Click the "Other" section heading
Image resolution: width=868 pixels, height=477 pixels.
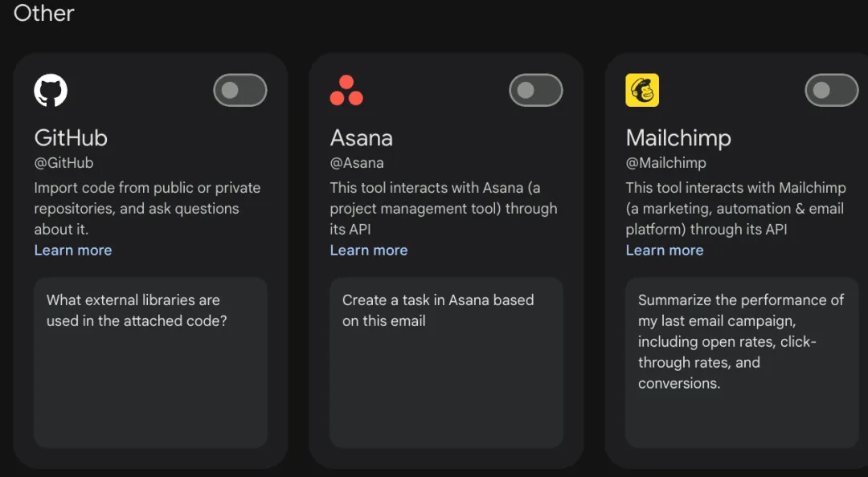coord(44,13)
